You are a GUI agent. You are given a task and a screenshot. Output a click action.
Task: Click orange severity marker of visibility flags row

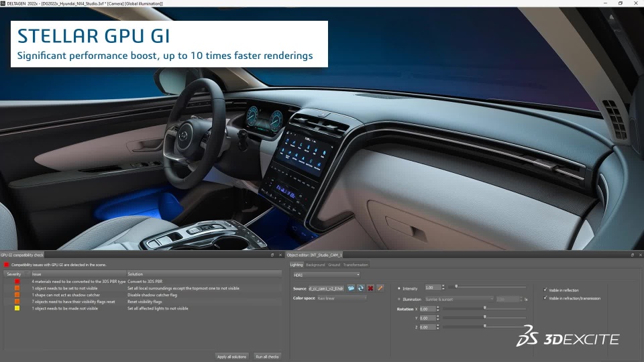point(17,302)
